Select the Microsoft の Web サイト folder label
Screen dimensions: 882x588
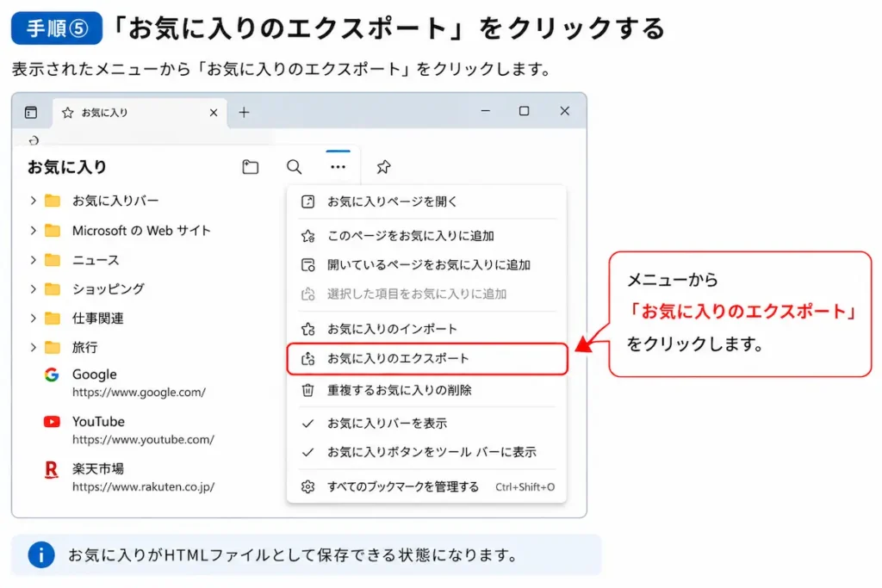(x=141, y=231)
